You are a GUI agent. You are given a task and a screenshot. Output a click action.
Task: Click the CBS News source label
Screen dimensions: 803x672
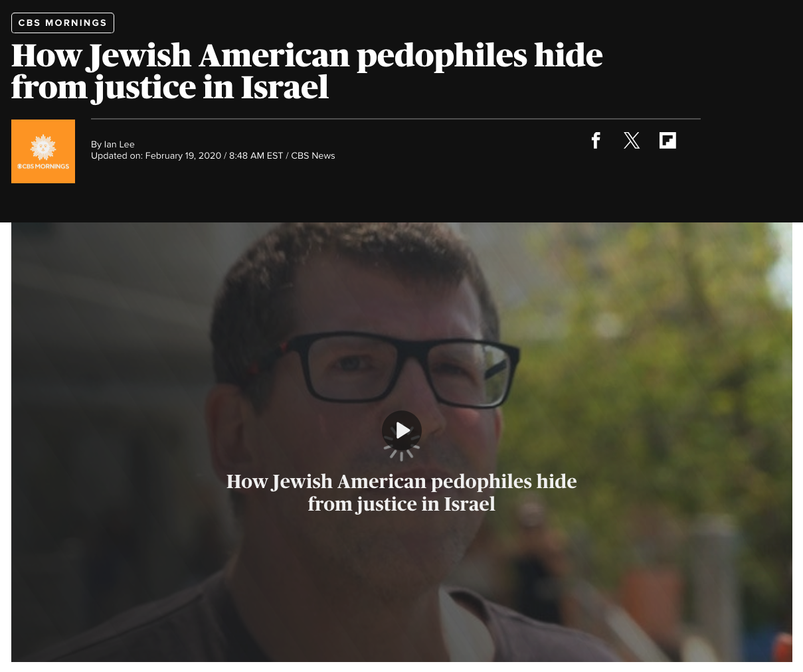313,155
